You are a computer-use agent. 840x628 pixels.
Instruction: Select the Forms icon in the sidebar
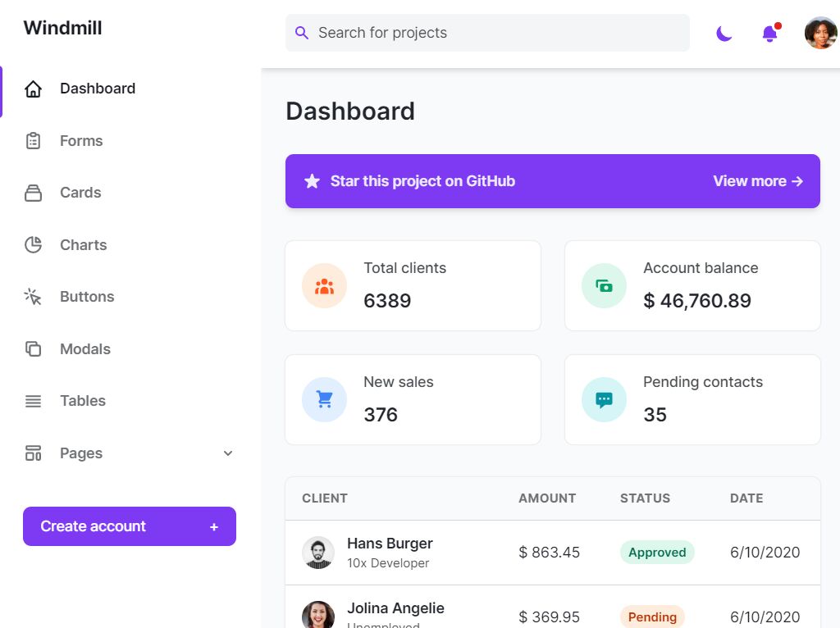(33, 140)
